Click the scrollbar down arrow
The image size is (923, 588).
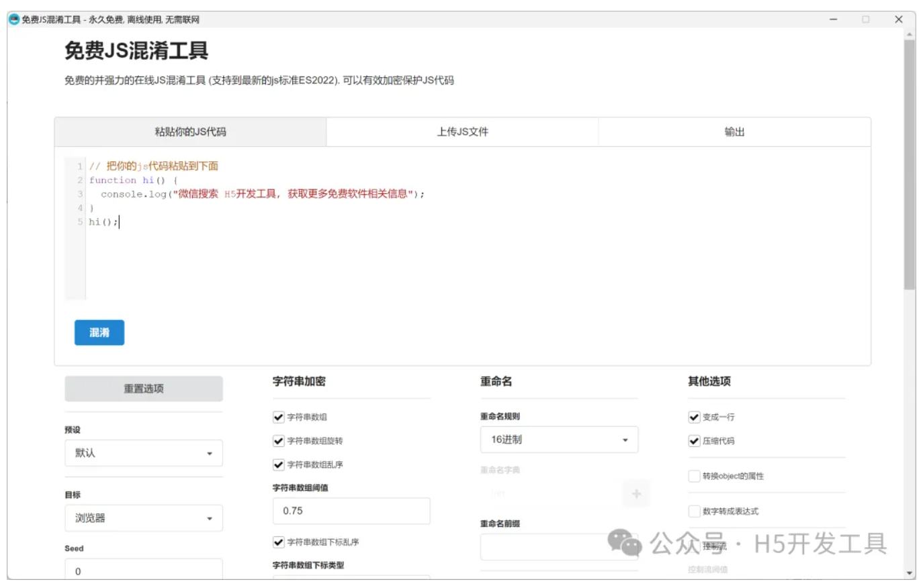click(910, 573)
